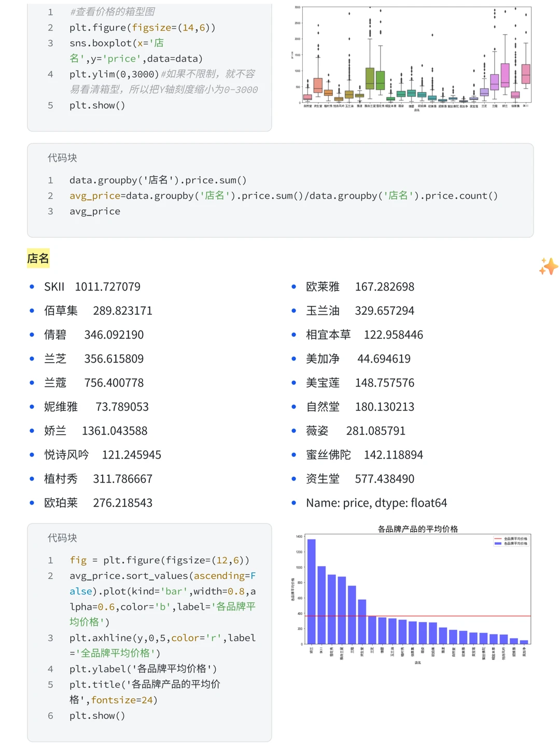The width and height of the screenshot is (560, 747).
Task: Click the plt.show() line in top code block
Action: (97, 105)
